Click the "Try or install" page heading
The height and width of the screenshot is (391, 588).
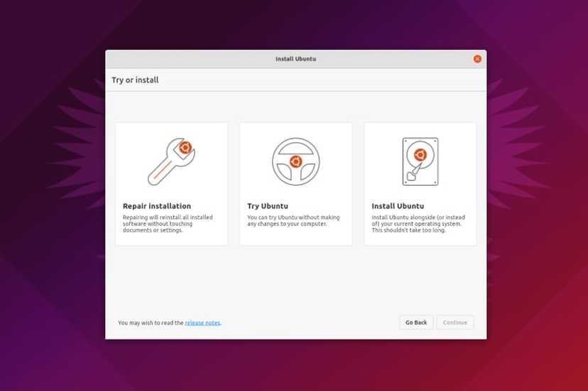(x=135, y=80)
